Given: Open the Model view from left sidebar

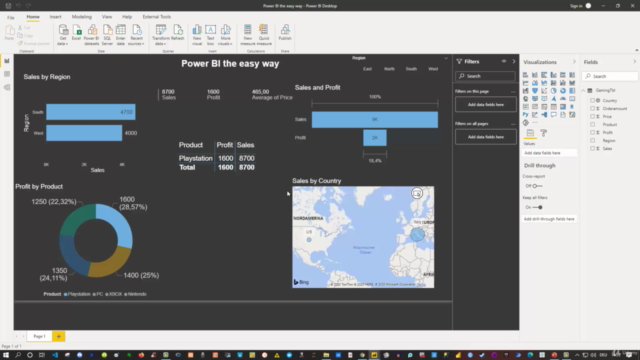Looking at the screenshot, I should point(7,87).
